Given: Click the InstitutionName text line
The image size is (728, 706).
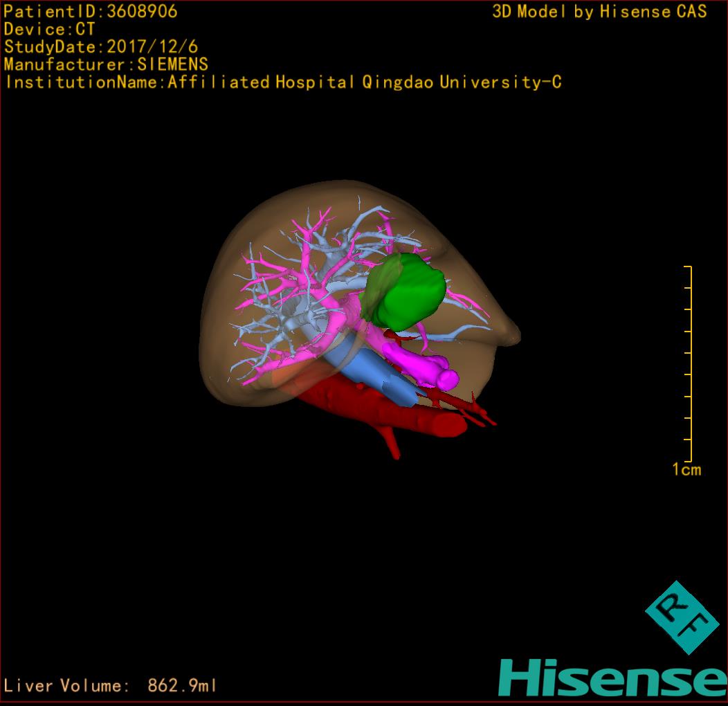Looking at the screenshot, I should coord(282,82).
